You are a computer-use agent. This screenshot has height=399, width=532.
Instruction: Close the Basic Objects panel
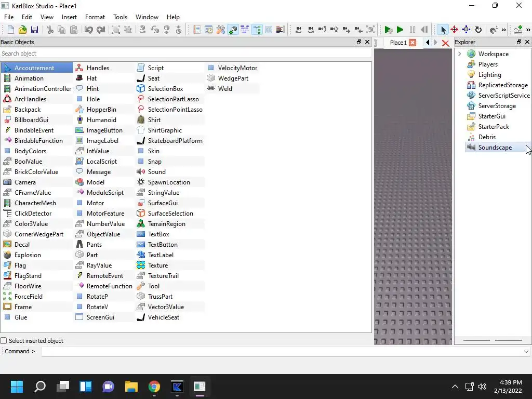[367, 42]
